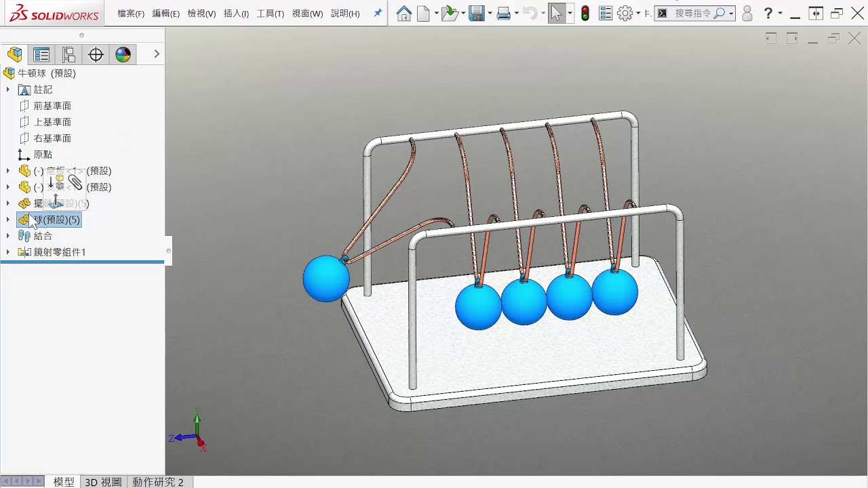Create a new document
The width and height of the screenshot is (868, 488).
[423, 14]
